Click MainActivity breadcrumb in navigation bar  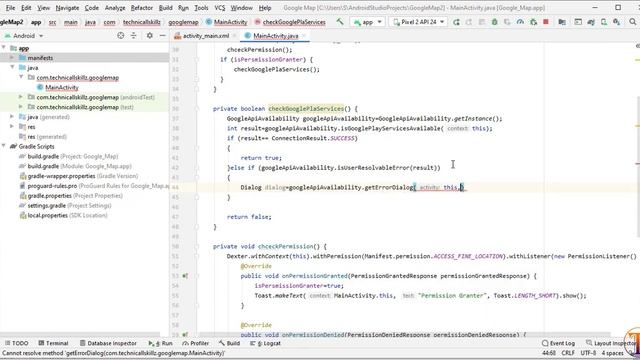coord(227,22)
